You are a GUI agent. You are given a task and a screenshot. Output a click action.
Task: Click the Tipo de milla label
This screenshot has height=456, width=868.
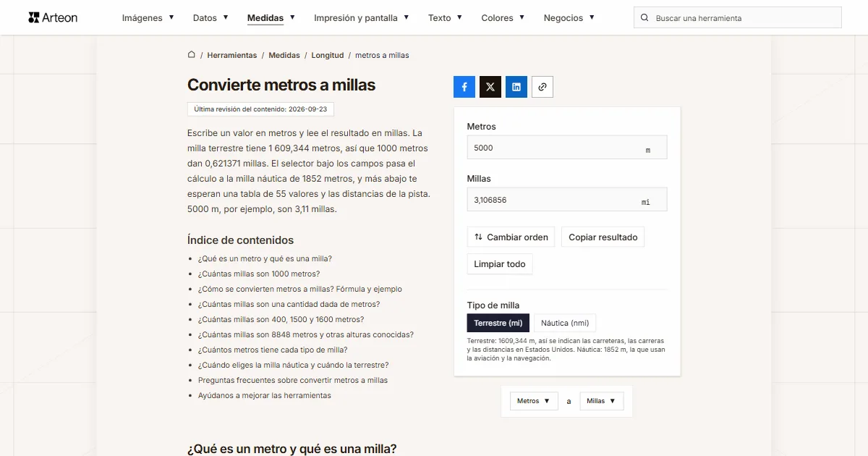click(493, 305)
